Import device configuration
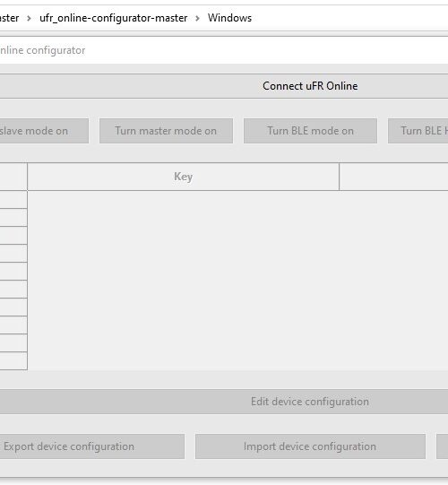 [x=310, y=446]
